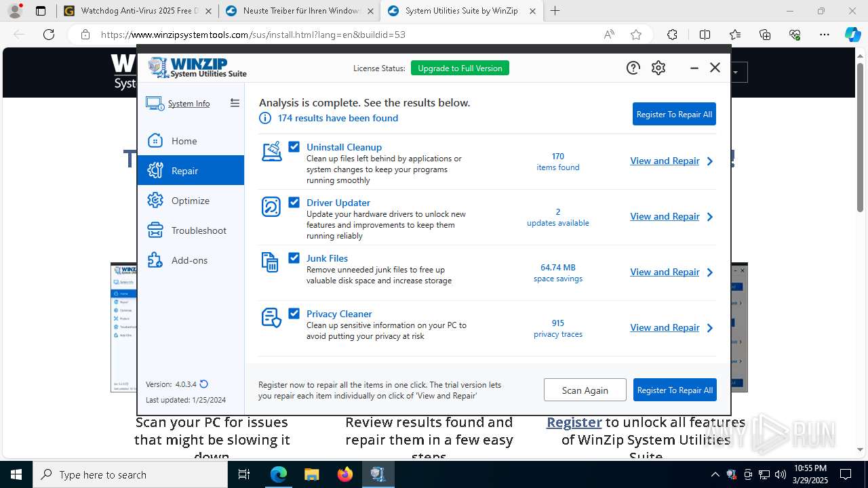Click the Driver Updater icon
868x488 pixels.
tap(271, 207)
